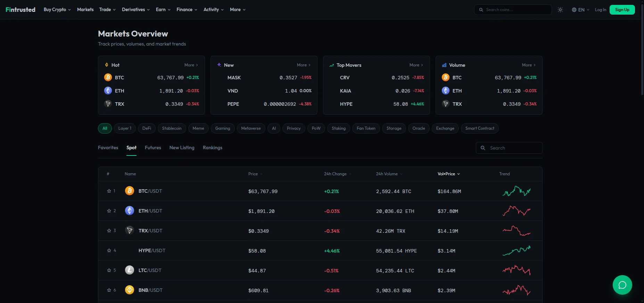Viewport: 644px width, 303px height.
Task: Toggle the light/dark theme sun icon
Action: click(560, 10)
